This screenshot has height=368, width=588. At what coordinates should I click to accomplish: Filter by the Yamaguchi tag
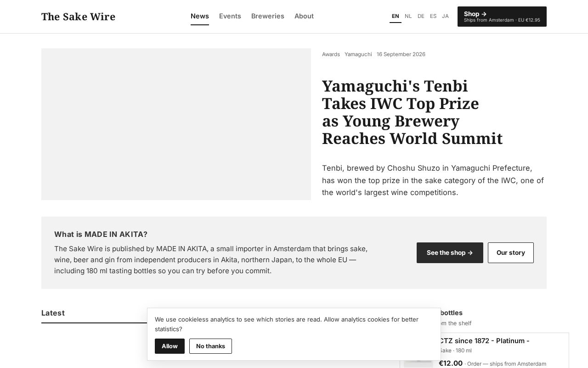pyautogui.click(x=358, y=54)
